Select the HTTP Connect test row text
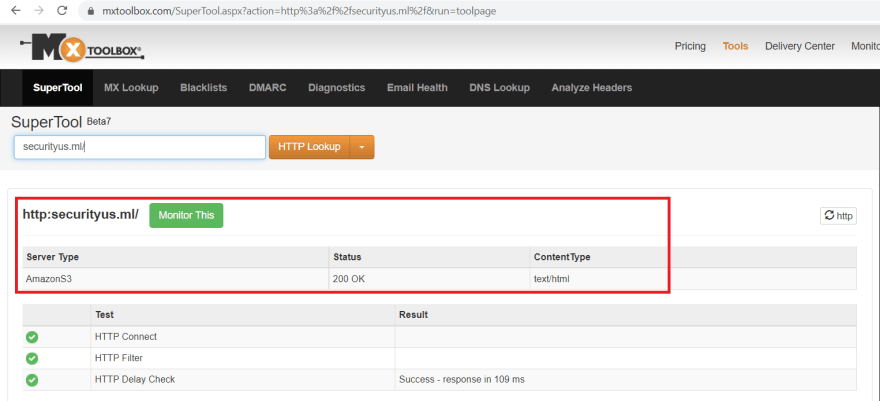 pyautogui.click(x=126, y=337)
